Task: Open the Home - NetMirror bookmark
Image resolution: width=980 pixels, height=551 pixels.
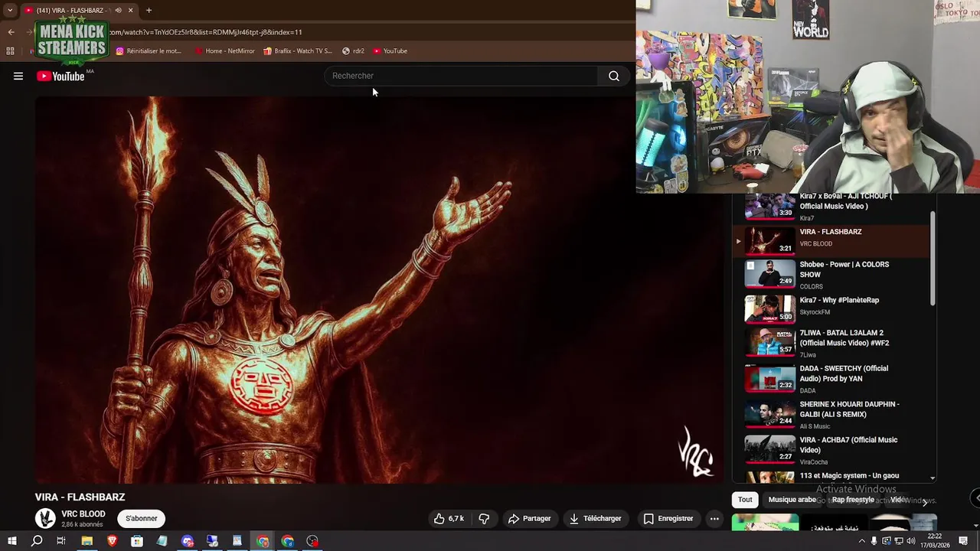Action: click(x=224, y=51)
